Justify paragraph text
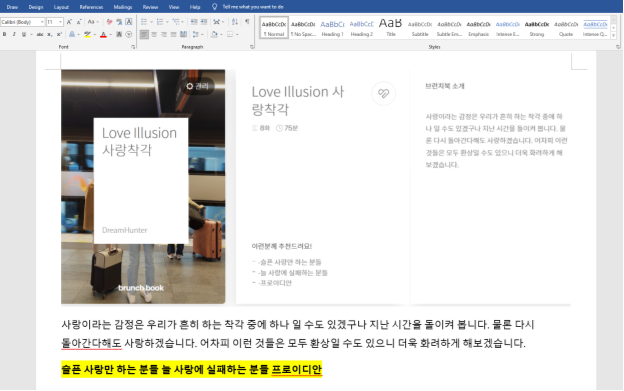The image size is (624, 391). pos(174,35)
